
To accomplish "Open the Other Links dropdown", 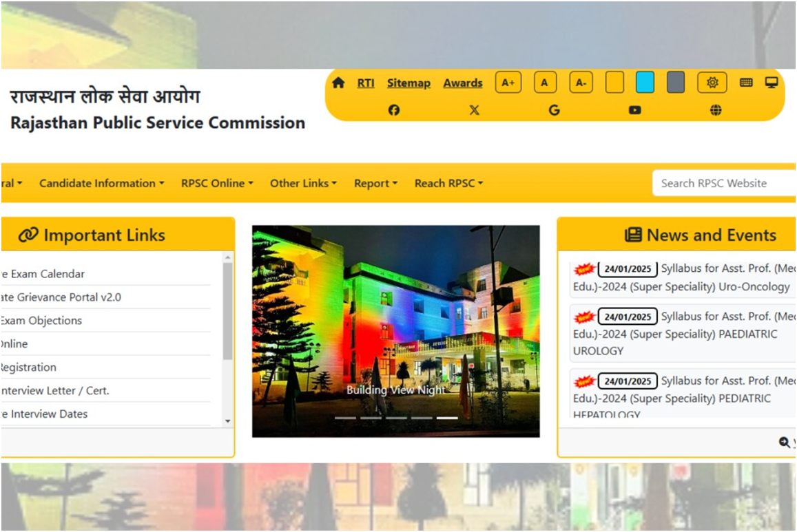I will click(303, 183).
